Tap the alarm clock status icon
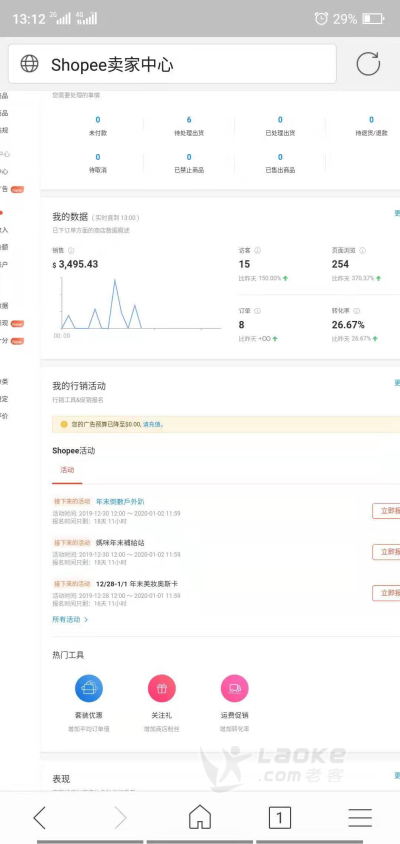 point(321,19)
